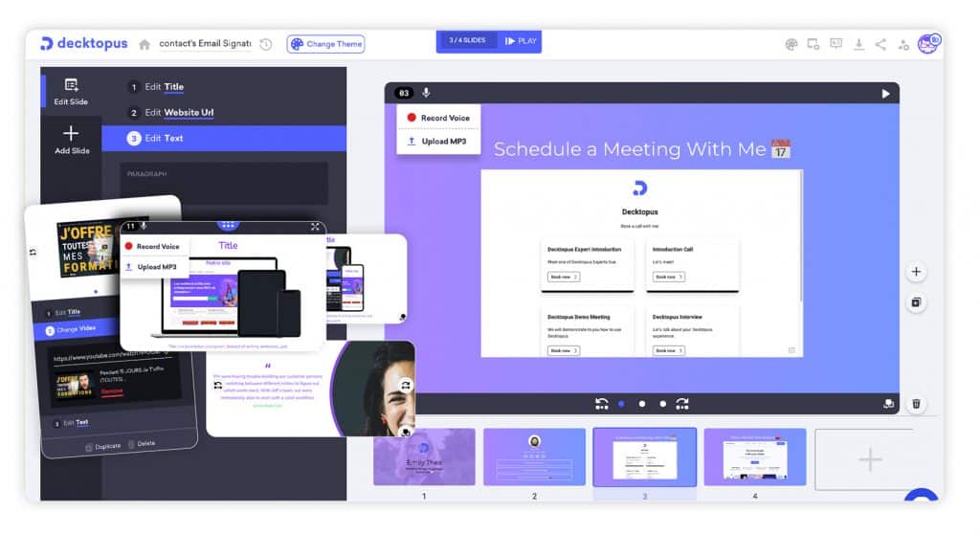This screenshot has height=534, width=980.
Task: Click next layout arrow below slide
Action: [682, 404]
